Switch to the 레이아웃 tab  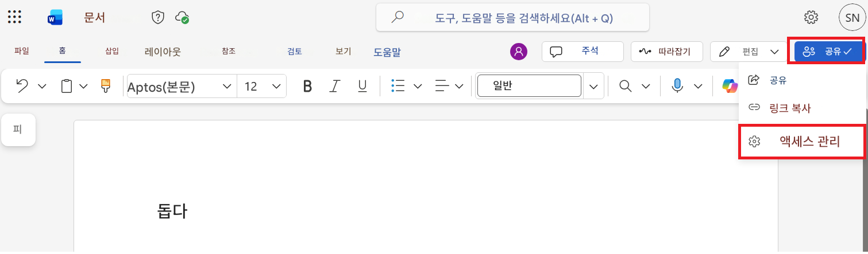click(x=163, y=52)
